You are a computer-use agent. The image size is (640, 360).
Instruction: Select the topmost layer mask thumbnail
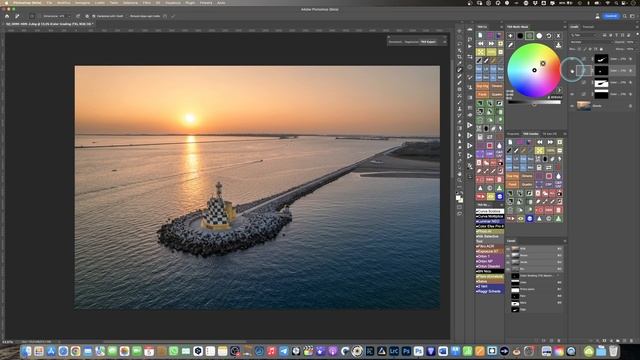click(602, 59)
